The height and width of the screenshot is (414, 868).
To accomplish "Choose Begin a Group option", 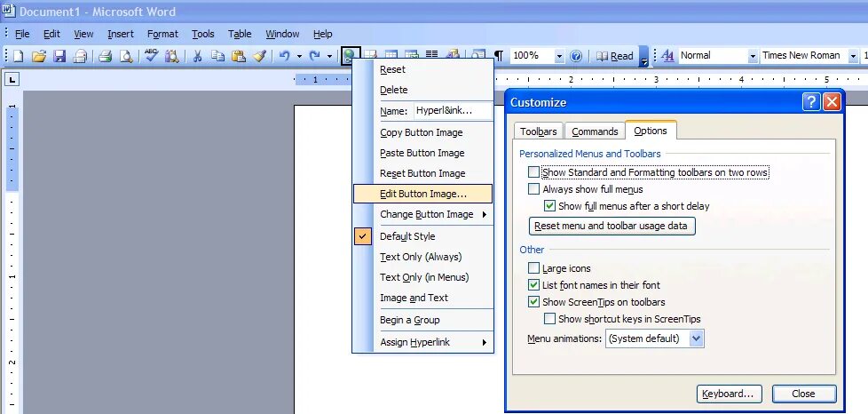I will [423, 320].
